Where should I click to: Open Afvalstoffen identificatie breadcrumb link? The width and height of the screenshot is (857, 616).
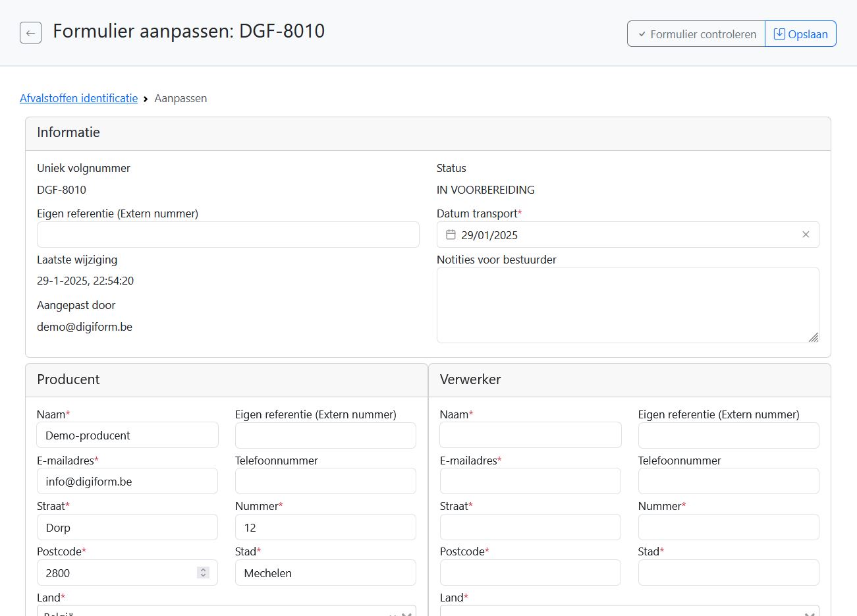pyautogui.click(x=78, y=98)
